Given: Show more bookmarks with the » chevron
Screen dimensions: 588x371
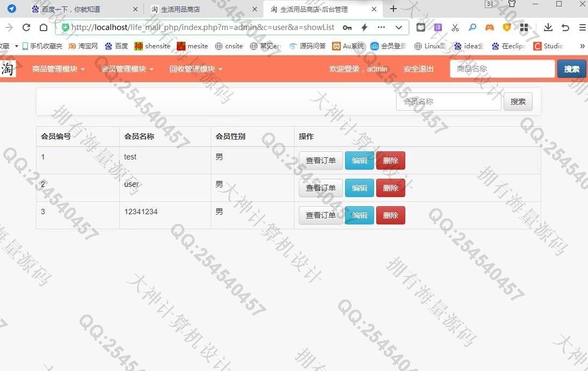Looking at the screenshot, I should pos(583,46).
